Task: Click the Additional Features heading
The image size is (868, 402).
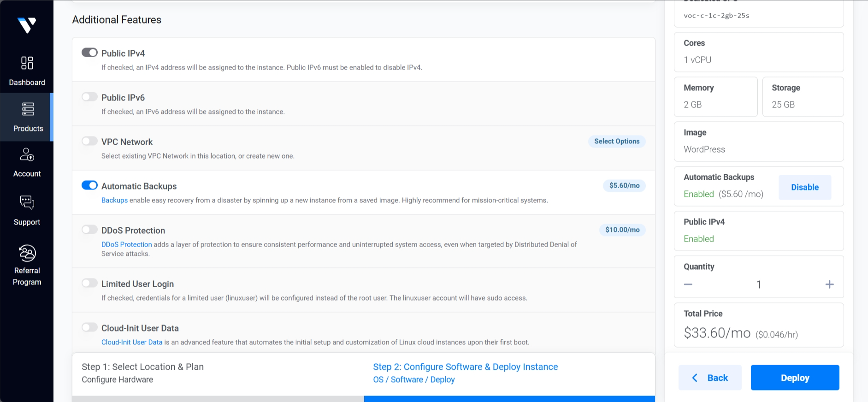Action: tap(117, 20)
